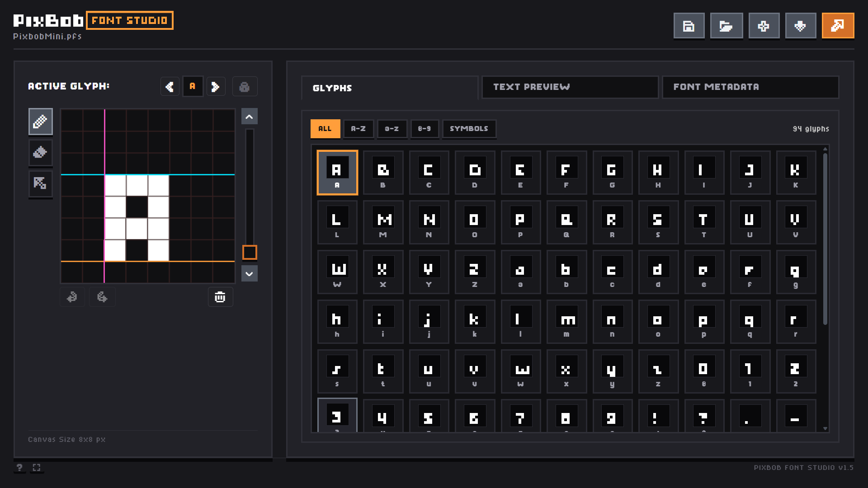Viewport: 868px width, 488px height.
Task: Select the lowercase r glyph tile
Action: click(796, 322)
